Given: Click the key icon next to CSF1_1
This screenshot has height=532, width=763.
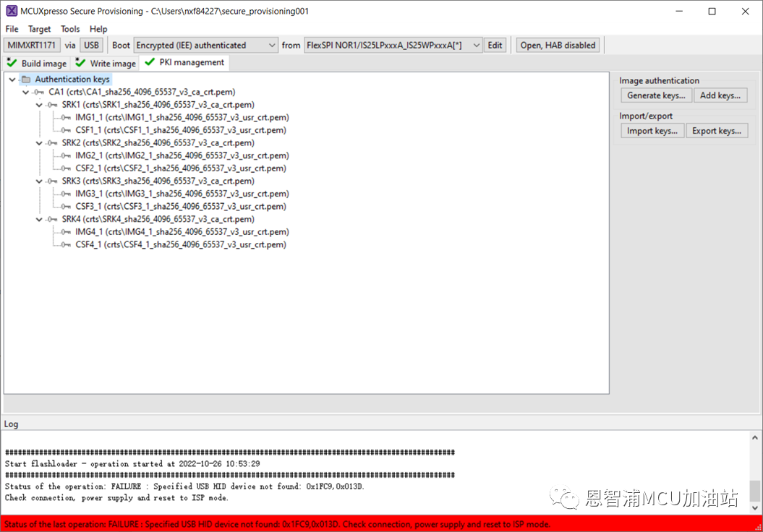Looking at the screenshot, I should (67, 130).
